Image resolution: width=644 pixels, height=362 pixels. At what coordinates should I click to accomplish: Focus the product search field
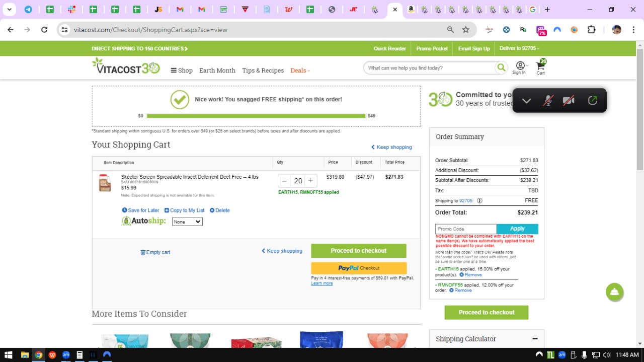pos(429,68)
